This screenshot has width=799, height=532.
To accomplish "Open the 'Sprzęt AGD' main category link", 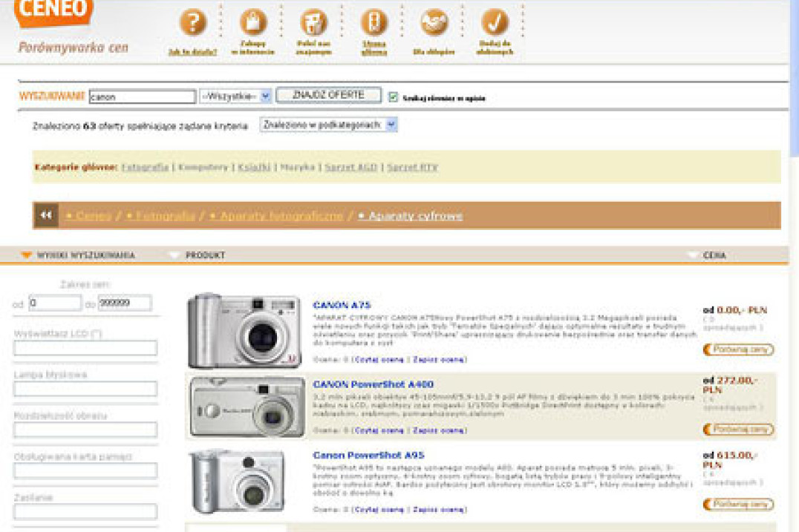I will tap(350, 167).
